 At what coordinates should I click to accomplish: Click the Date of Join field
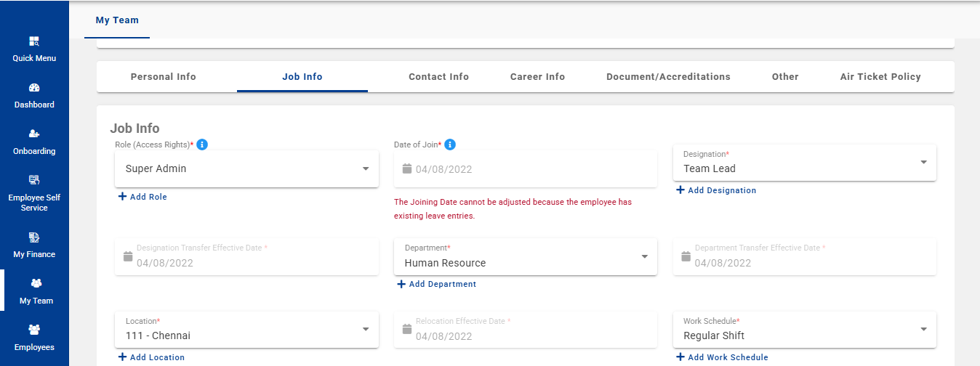tap(525, 169)
